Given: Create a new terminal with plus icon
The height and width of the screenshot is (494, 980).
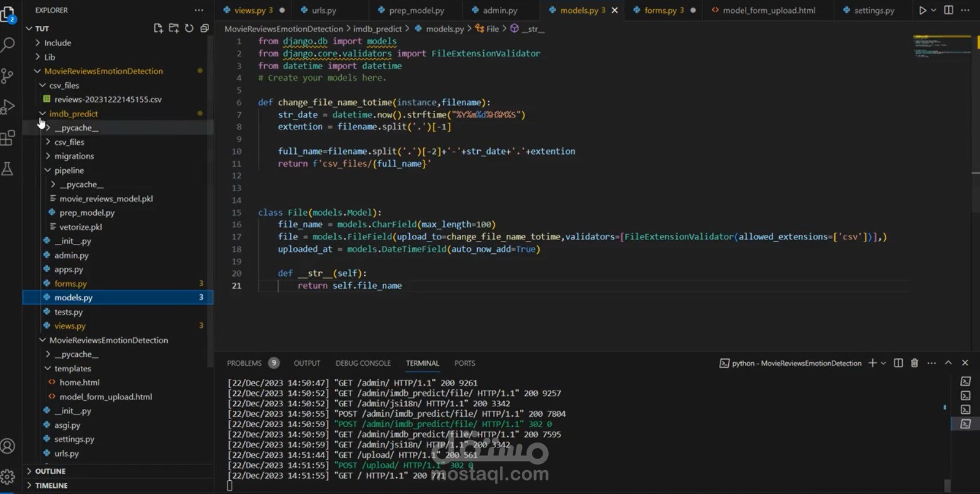Looking at the screenshot, I should pos(873,363).
